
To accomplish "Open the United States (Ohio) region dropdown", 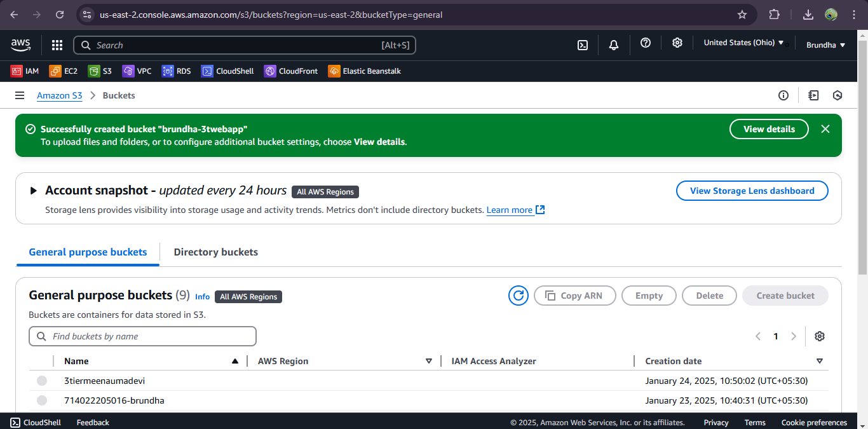I will (x=743, y=43).
